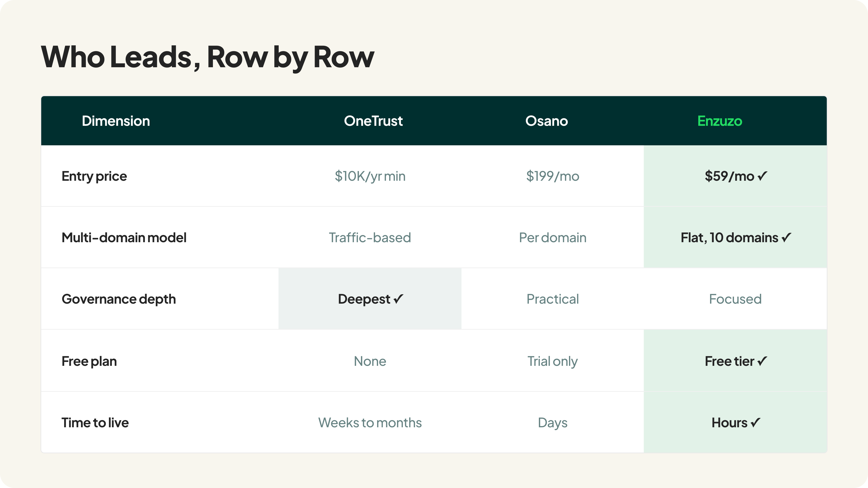
Task: Select the Multi-domain model row label
Action: pos(124,237)
